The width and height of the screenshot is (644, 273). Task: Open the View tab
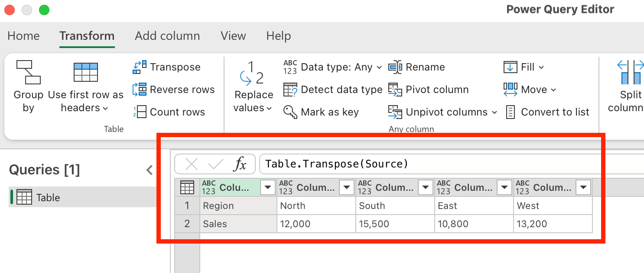233,36
